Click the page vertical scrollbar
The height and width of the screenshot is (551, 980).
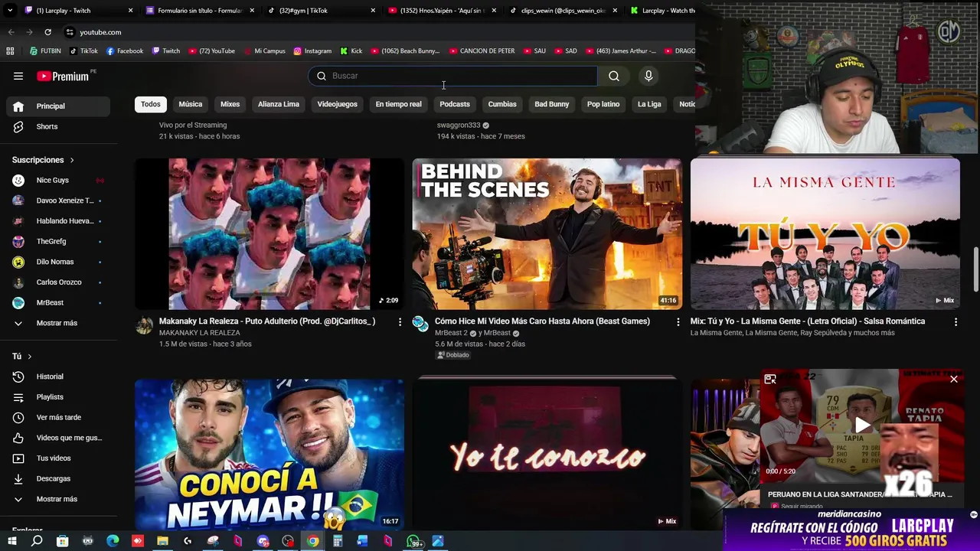[975, 269]
